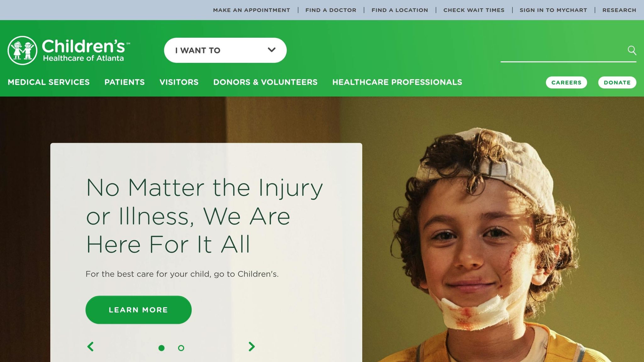Image resolution: width=644 pixels, height=362 pixels.
Task: Focus the site search input field
Action: tap(563, 51)
